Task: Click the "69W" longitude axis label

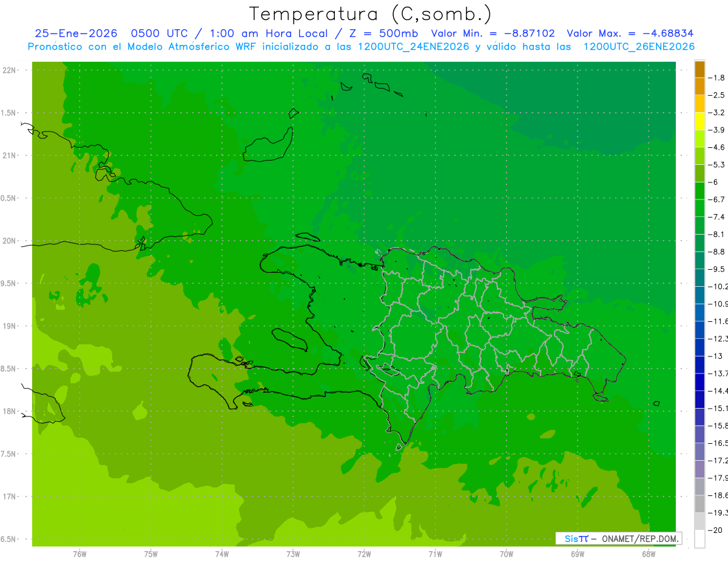Action: click(x=577, y=554)
